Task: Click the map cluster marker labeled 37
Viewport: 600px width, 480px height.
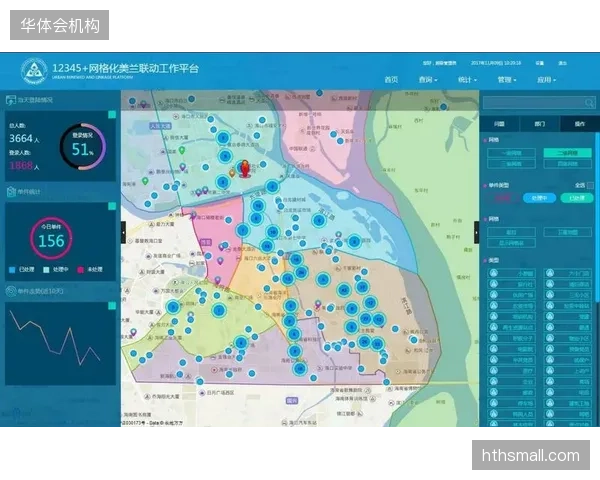Action: pos(362,286)
